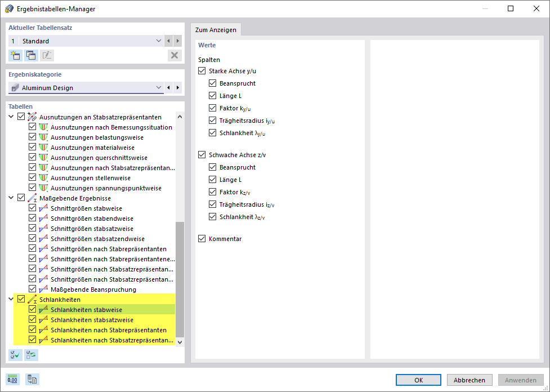This screenshot has width=550, height=392.
Task: Toggle the Kommentar checkbox
Action: click(202, 239)
